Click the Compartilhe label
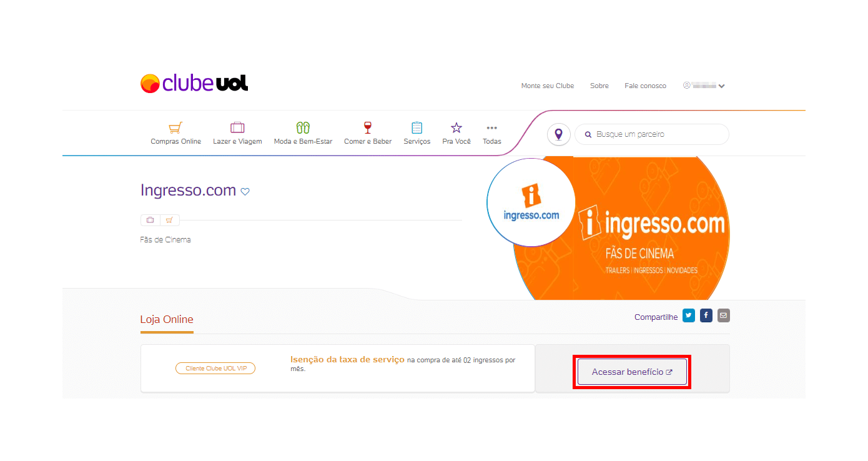Image resolution: width=868 pixels, height=461 pixels. pos(656,317)
